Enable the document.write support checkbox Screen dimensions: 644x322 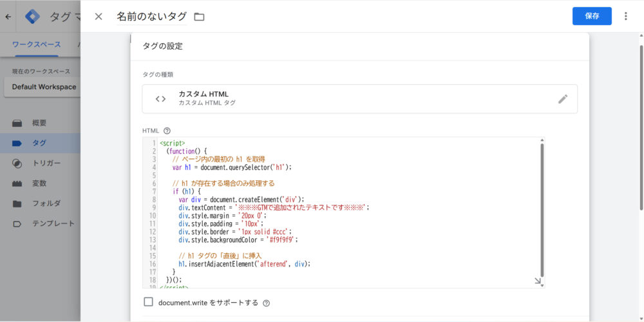[148, 302]
